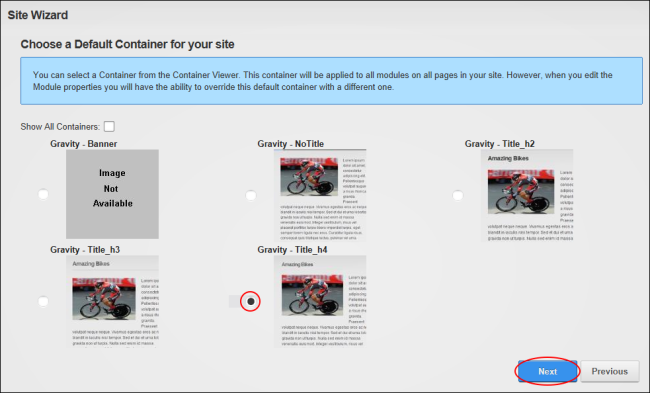This screenshot has height=393, width=650.
Task: Click the Gravity - Title_h2 preview image
Action: pyautogui.click(x=527, y=195)
